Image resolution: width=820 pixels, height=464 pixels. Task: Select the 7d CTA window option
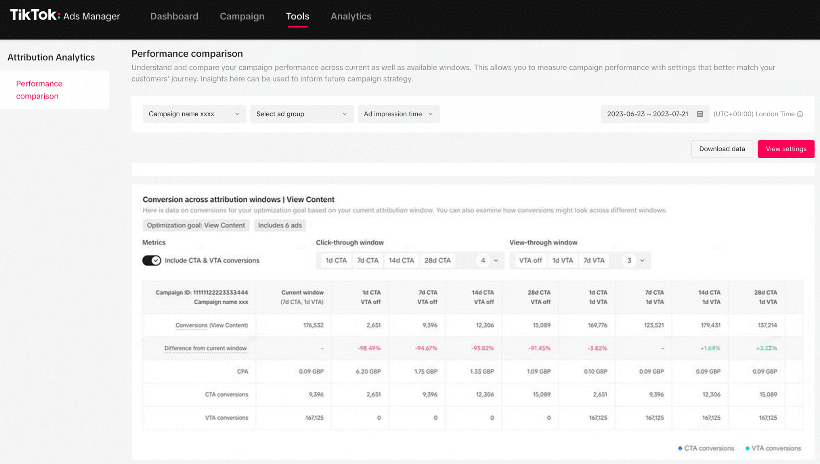pos(367,260)
